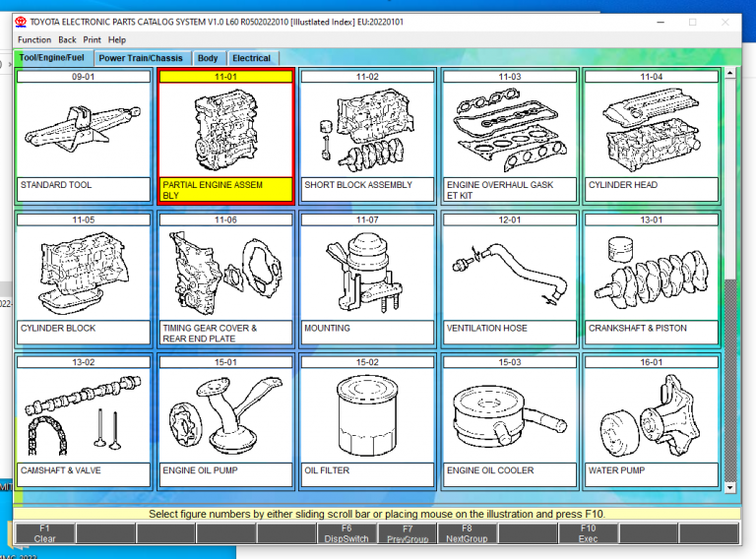This screenshot has width=756, height=559.
Task: Choose the Engine Overhaul Gasket Kit illustration
Action: [510, 130]
